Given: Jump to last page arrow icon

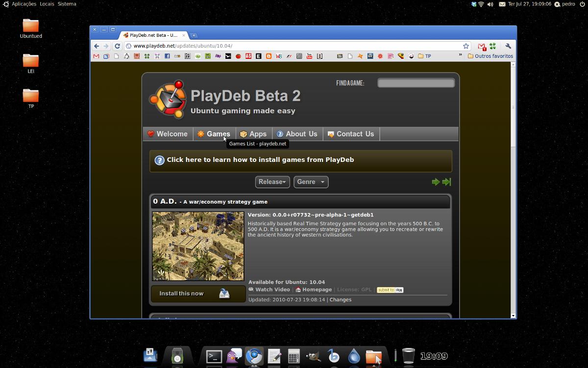Looking at the screenshot, I should coord(446,182).
